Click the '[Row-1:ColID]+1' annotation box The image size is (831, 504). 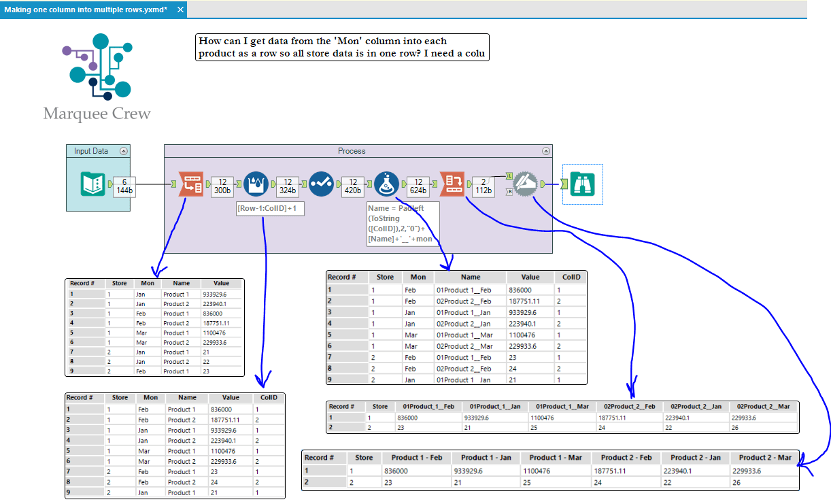click(x=271, y=208)
